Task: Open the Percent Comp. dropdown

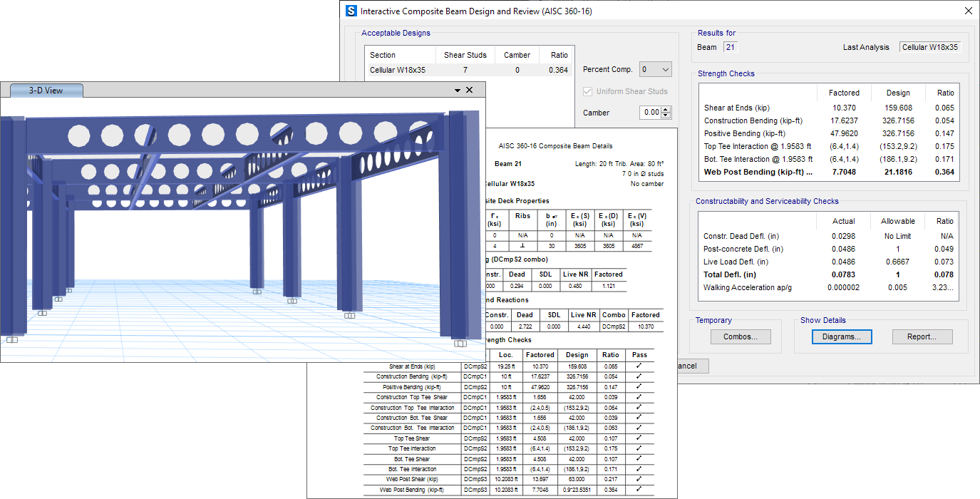Action: pyautogui.click(x=656, y=69)
